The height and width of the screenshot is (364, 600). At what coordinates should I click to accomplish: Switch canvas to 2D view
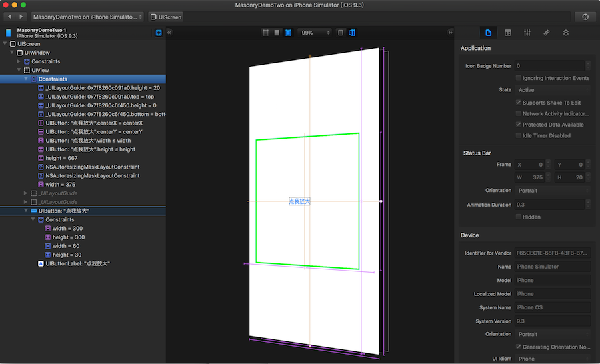(340, 33)
